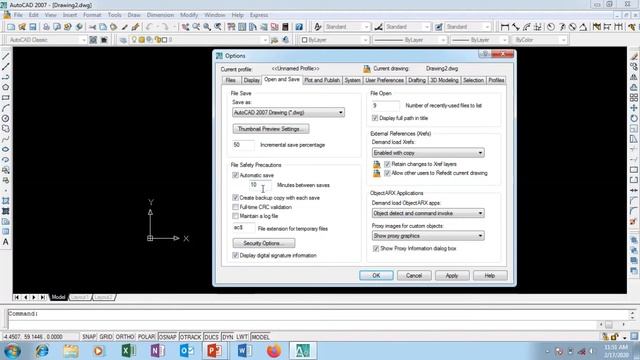Switch to the Drafting tab
This screenshot has height=360, width=640.
click(417, 80)
